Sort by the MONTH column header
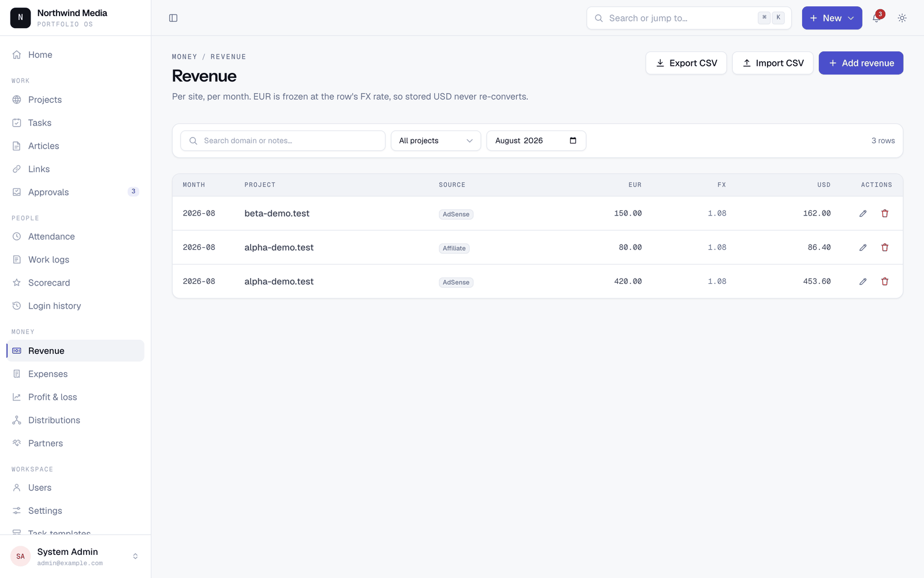 click(x=193, y=185)
